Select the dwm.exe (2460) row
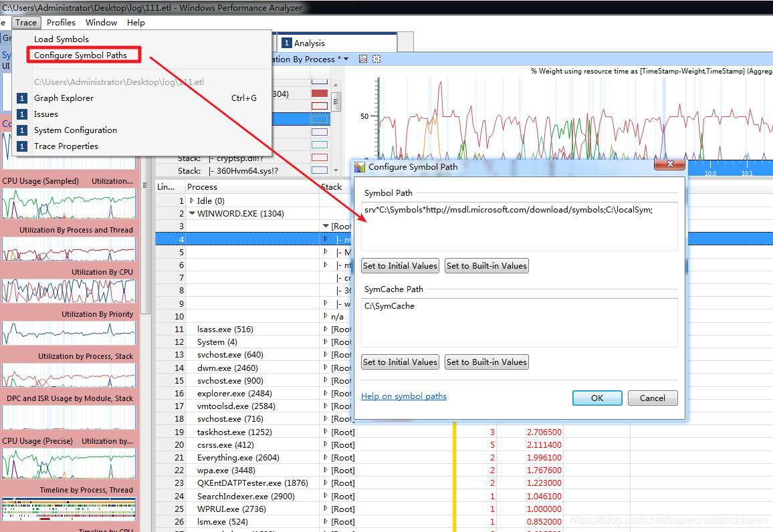Screen dimensions: 773x532 (x=227, y=368)
